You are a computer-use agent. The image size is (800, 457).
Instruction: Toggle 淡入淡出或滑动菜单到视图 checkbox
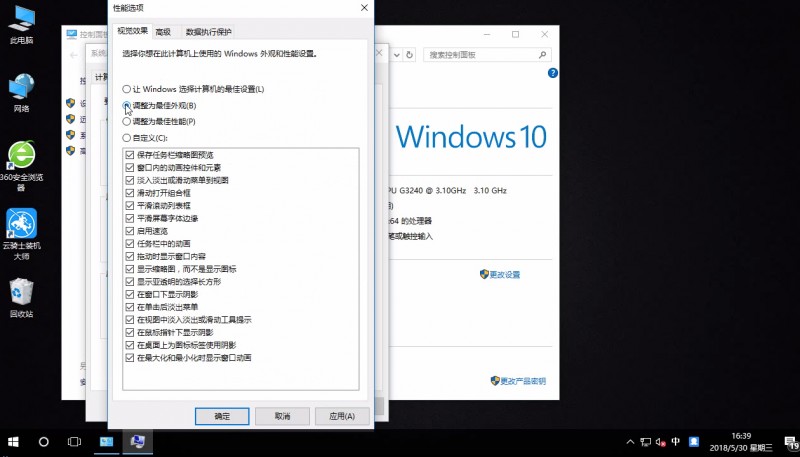tap(130, 180)
